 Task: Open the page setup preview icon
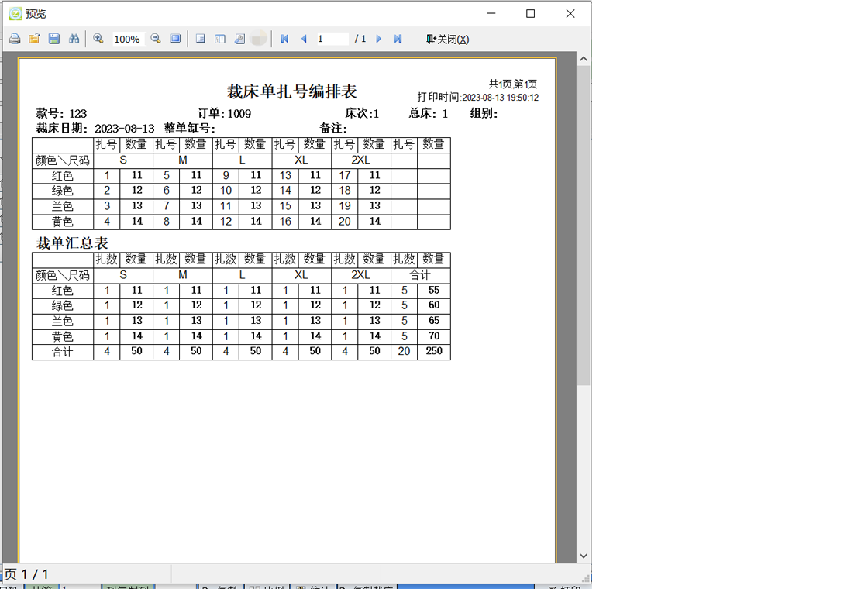pyautogui.click(x=240, y=38)
